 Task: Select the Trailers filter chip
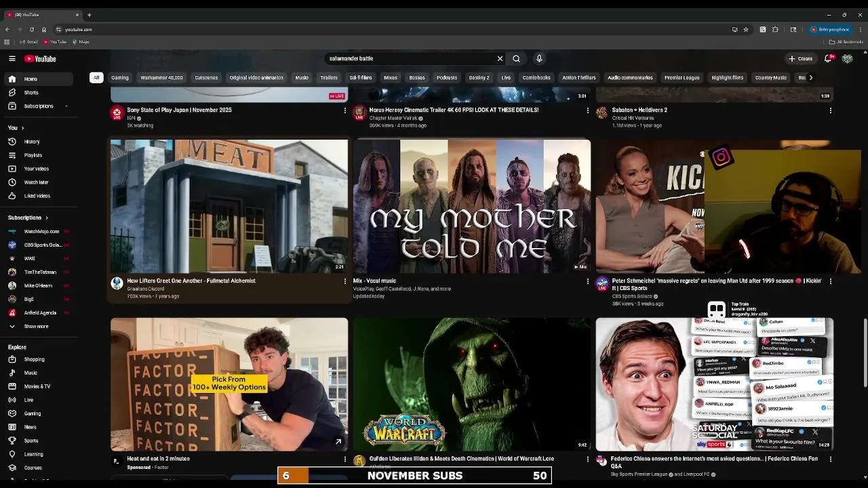329,78
